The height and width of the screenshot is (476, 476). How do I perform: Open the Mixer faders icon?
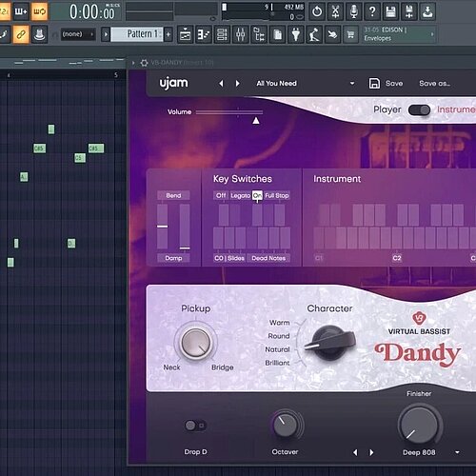[x=241, y=34]
